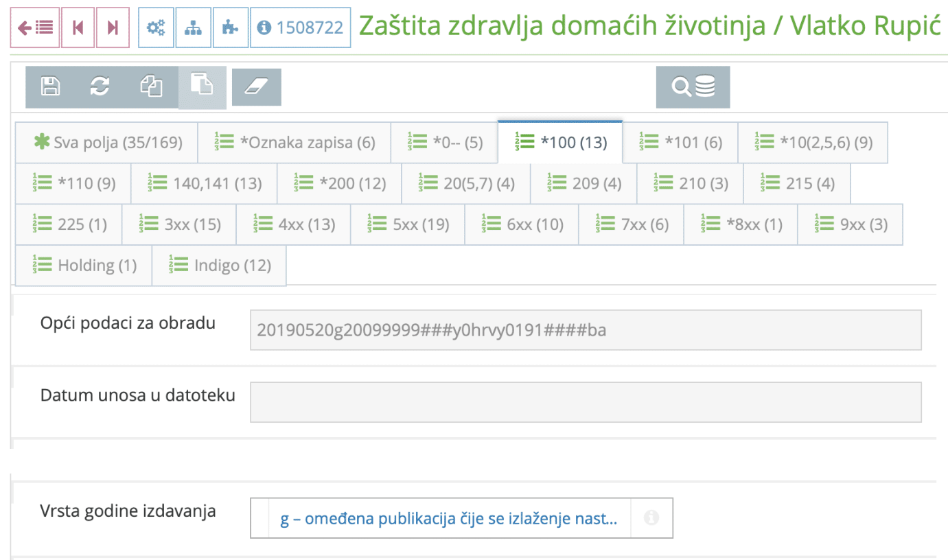This screenshot has height=560, width=948.
Task: Click the copy record icon
Action: [151, 86]
